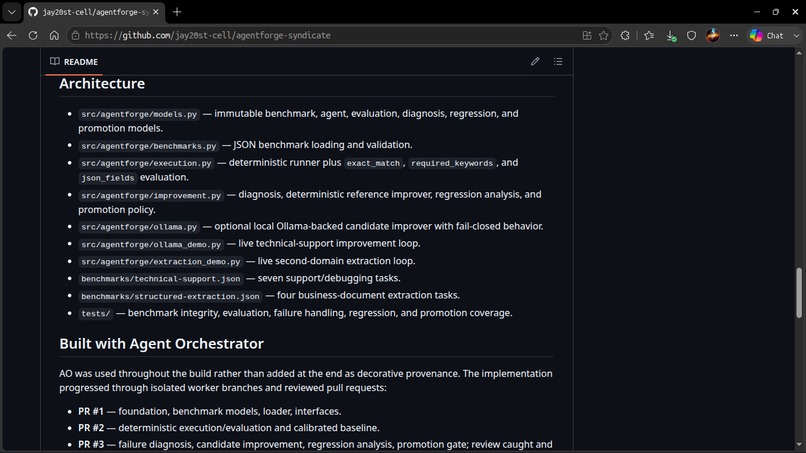The image size is (806, 453).
Task: Click the tests/ code text
Action: pos(96,314)
